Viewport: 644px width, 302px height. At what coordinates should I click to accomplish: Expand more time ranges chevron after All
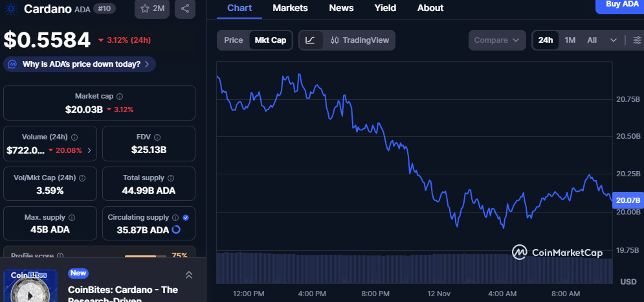pos(614,40)
